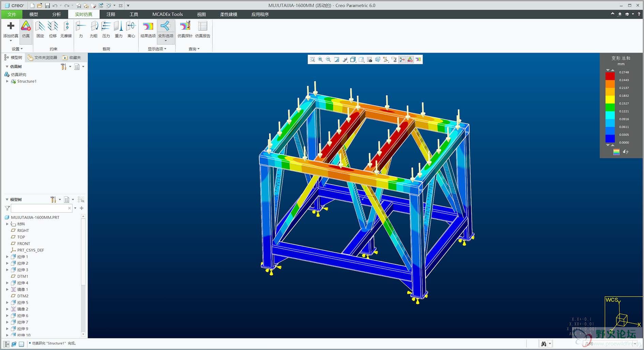The height and width of the screenshot is (350, 644).
Task: Click the dark blue band in legend
Action: [x=610, y=138]
